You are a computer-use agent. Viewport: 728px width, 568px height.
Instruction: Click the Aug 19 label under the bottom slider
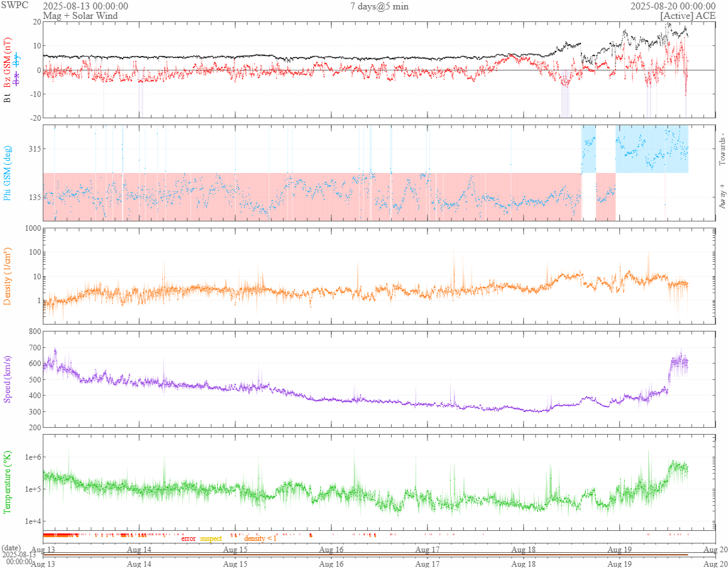coord(620,564)
